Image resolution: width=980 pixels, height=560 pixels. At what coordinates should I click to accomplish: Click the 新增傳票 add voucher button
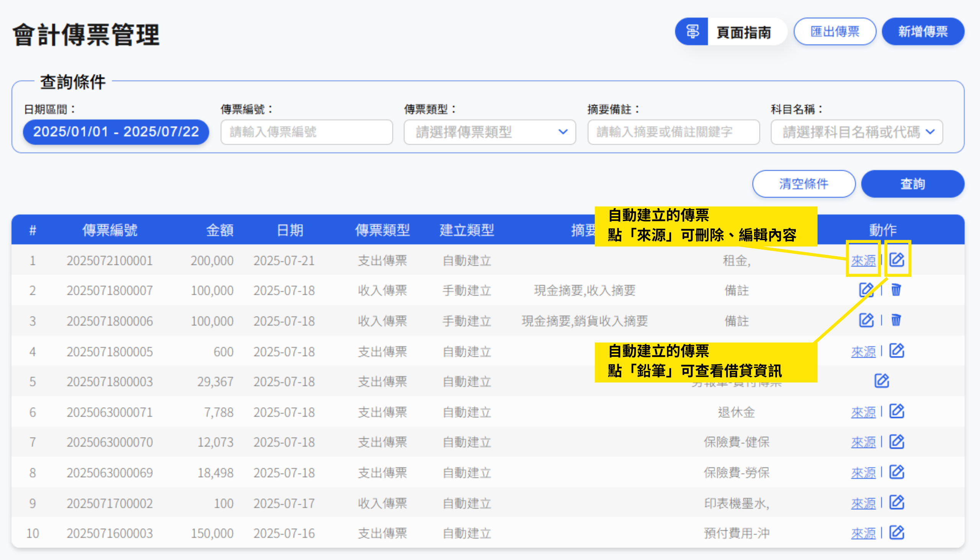923,31
